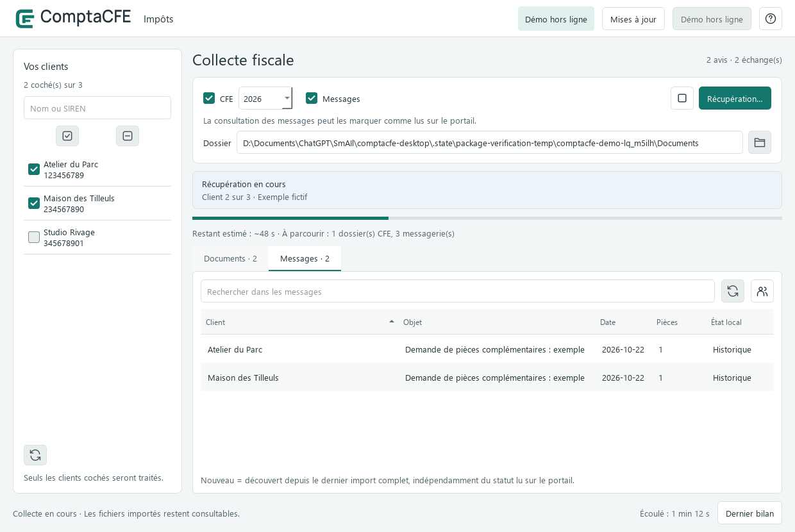Select the Atelier du Parc message row

[x=487, y=349]
